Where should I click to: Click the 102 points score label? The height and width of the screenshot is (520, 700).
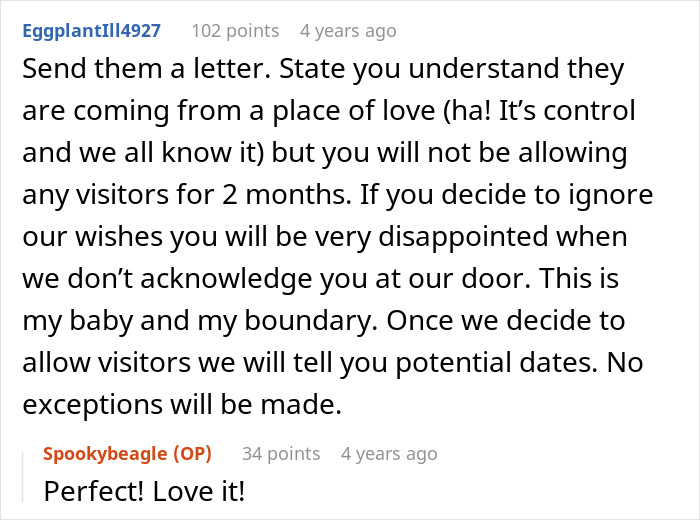point(235,31)
